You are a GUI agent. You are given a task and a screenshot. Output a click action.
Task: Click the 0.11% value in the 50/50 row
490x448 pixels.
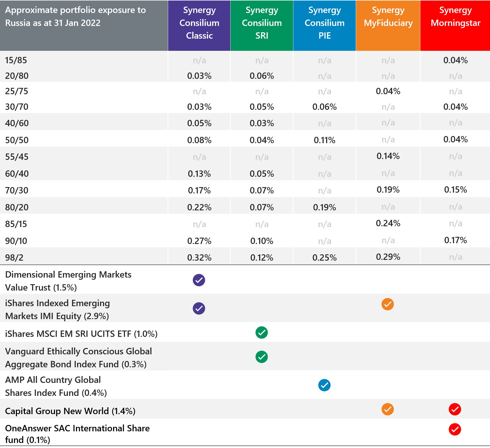coord(325,140)
